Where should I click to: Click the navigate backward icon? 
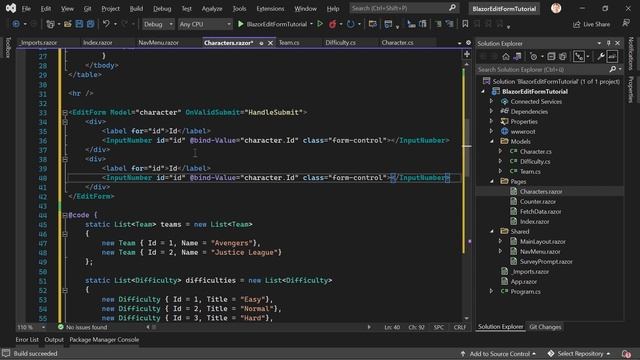pos(16,24)
